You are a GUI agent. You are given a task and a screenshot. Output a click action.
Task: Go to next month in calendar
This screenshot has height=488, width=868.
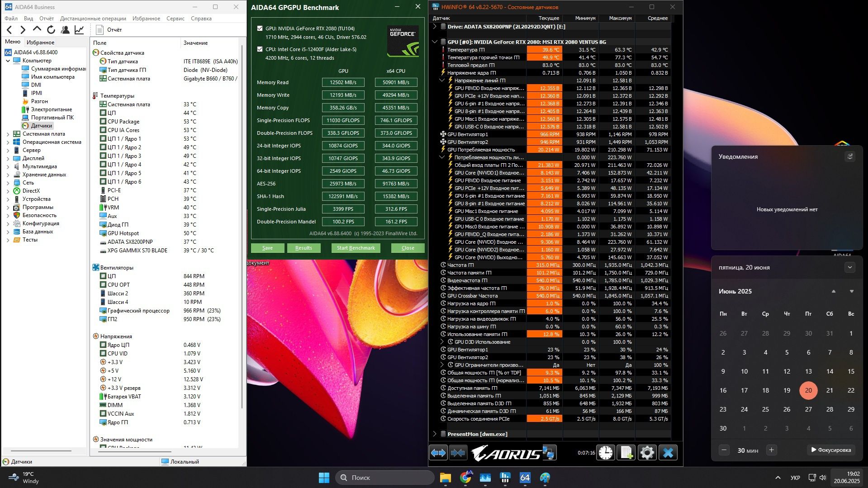pyautogui.click(x=852, y=291)
